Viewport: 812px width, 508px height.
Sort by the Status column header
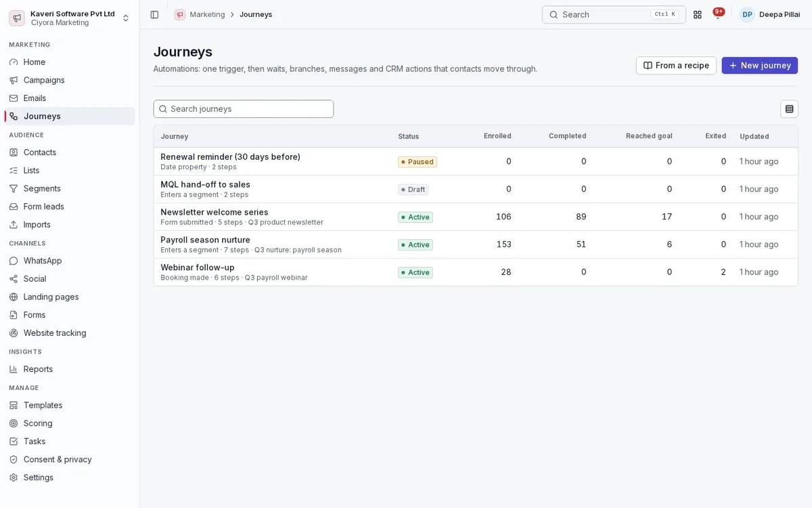click(x=409, y=136)
